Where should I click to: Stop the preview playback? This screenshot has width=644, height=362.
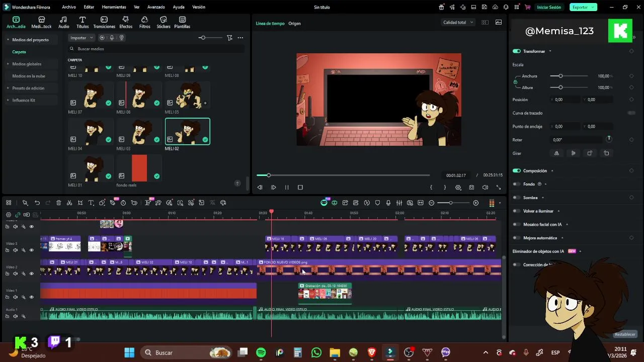pyautogui.click(x=300, y=187)
